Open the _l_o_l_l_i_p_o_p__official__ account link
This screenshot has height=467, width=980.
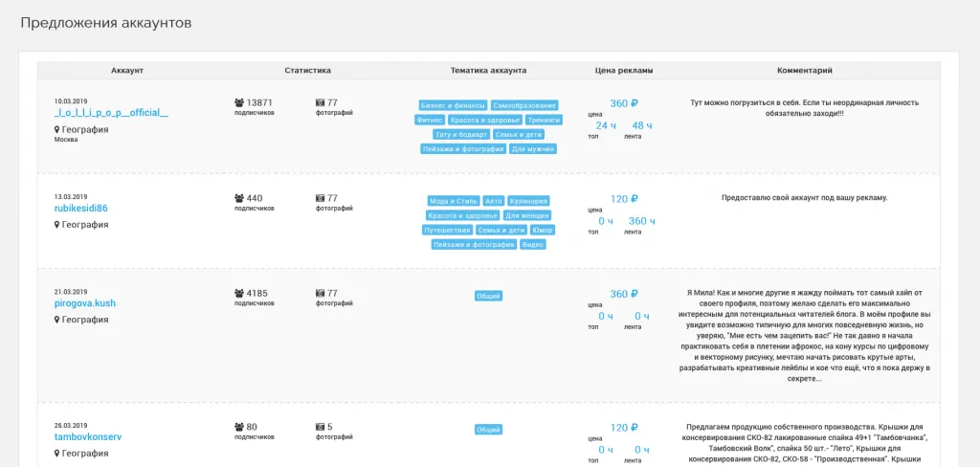111,113
